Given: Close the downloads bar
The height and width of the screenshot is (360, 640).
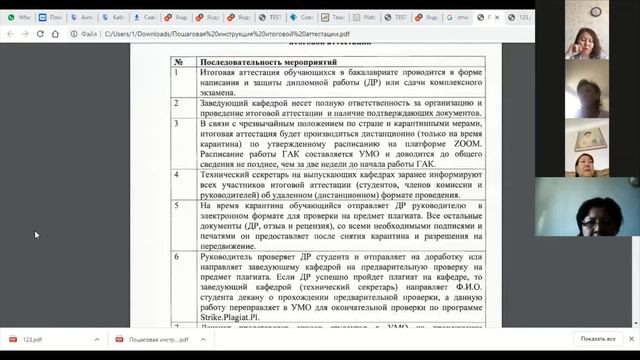Looking at the screenshot, I should point(631,339).
